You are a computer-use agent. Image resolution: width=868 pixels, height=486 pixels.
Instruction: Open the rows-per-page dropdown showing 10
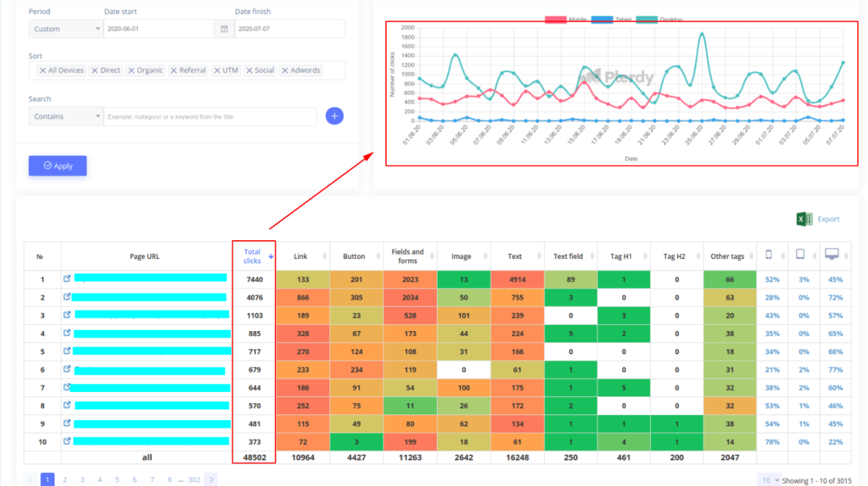[768, 479]
